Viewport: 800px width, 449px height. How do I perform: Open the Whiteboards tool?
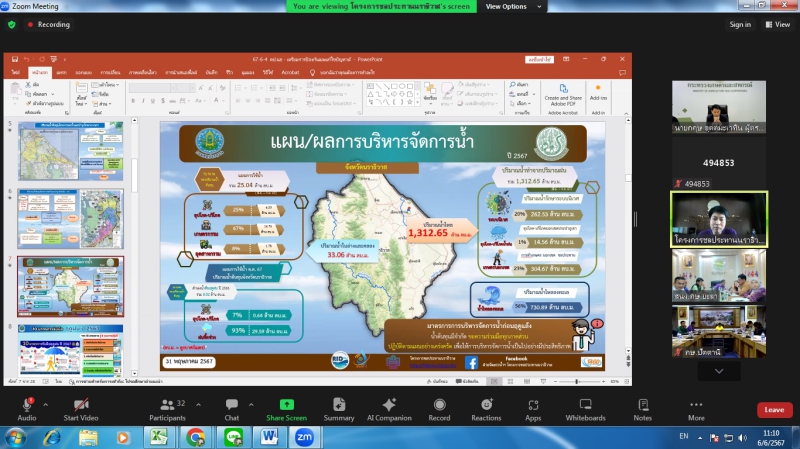coord(585,404)
